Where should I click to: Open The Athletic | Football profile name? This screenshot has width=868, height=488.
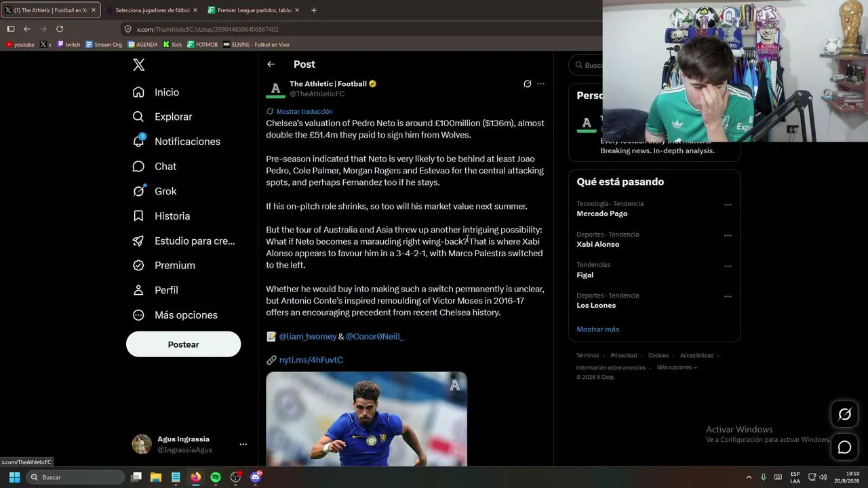coord(328,84)
